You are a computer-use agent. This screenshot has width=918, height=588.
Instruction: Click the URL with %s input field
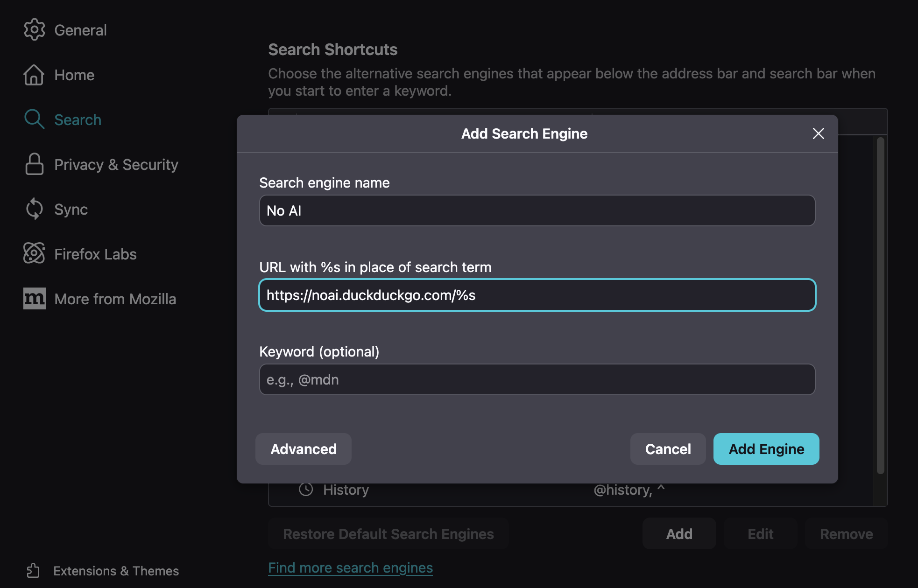pyautogui.click(x=537, y=295)
